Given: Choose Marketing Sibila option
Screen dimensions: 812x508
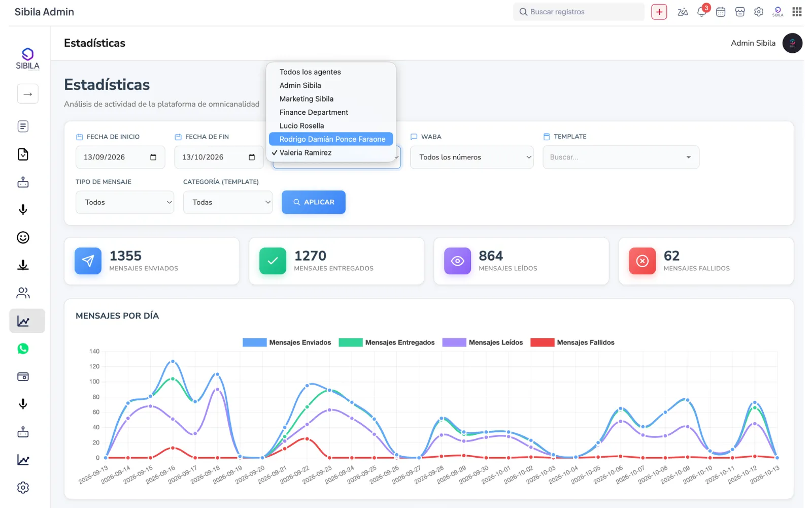Looking at the screenshot, I should point(331,99).
